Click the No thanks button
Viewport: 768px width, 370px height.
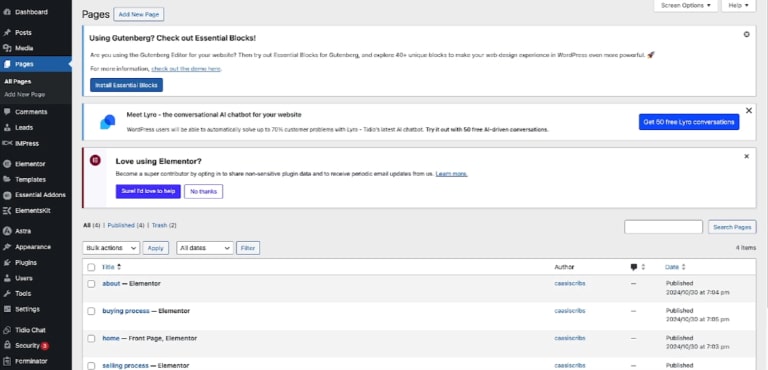(203, 192)
